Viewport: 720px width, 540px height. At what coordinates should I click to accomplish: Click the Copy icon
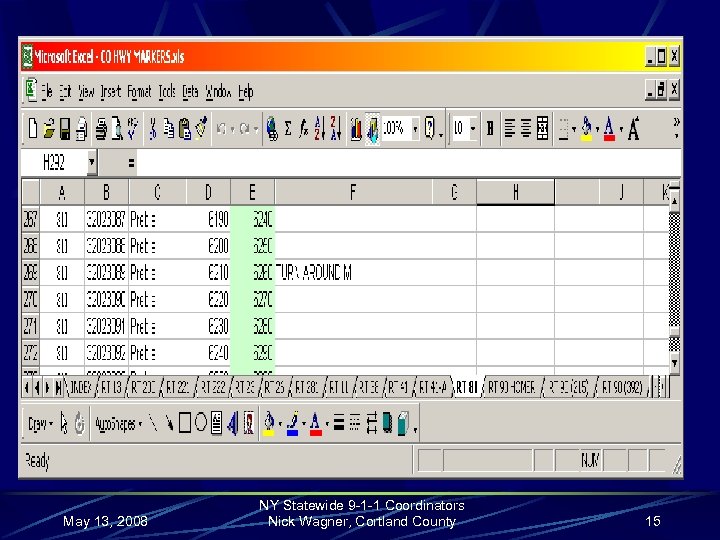pyautogui.click(x=169, y=128)
